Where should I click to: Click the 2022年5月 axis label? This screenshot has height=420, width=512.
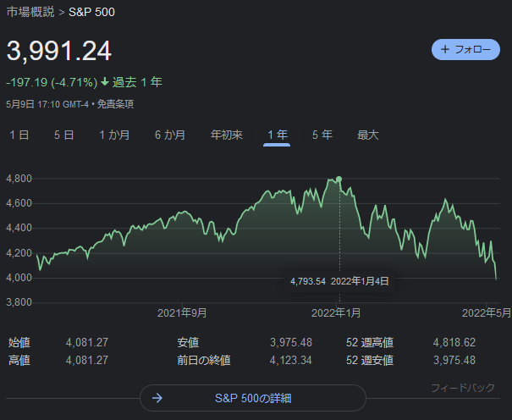pos(487,312)
